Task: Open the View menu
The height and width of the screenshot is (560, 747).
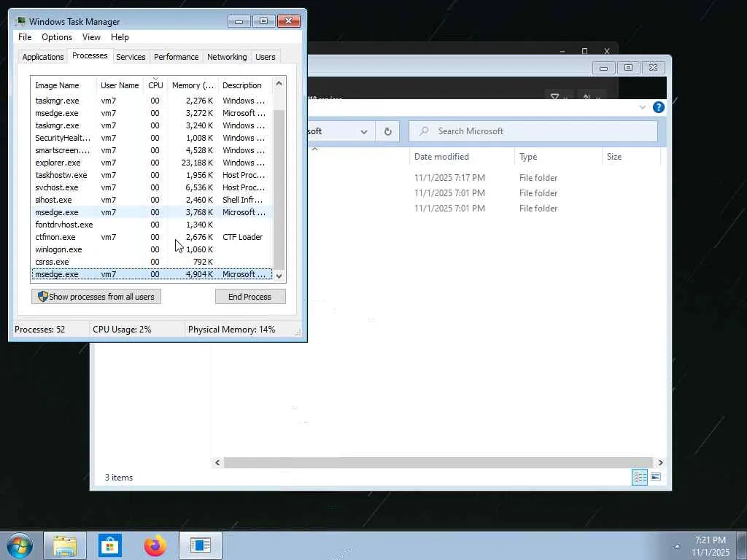Action: tap(91, 37)
